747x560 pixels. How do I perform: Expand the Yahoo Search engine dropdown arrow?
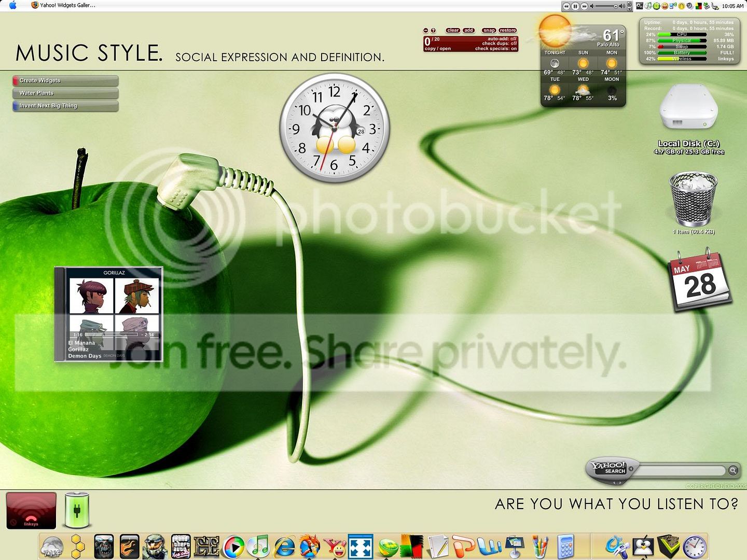click(x=631, y=469)
